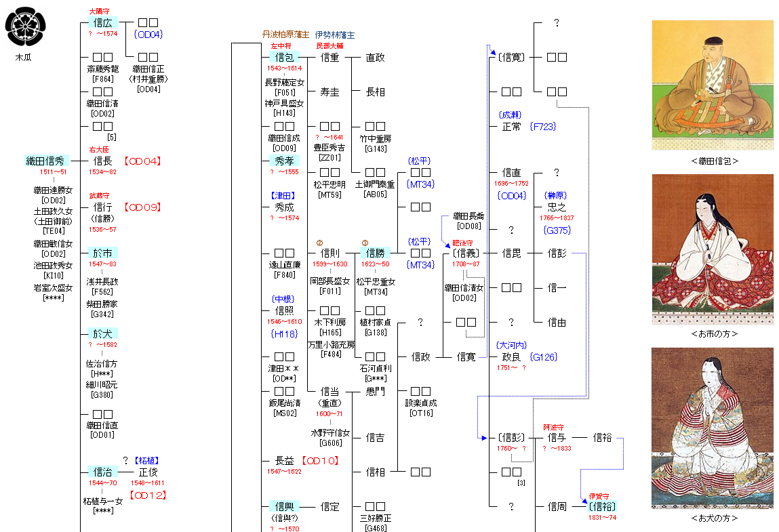Open the 【OD10】 link beside 長益

321,461
